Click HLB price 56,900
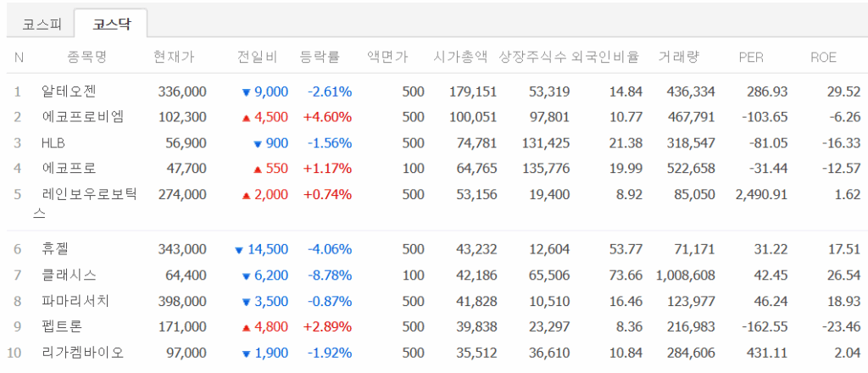Screen dimensions: 868x373 tap(186, 143)
